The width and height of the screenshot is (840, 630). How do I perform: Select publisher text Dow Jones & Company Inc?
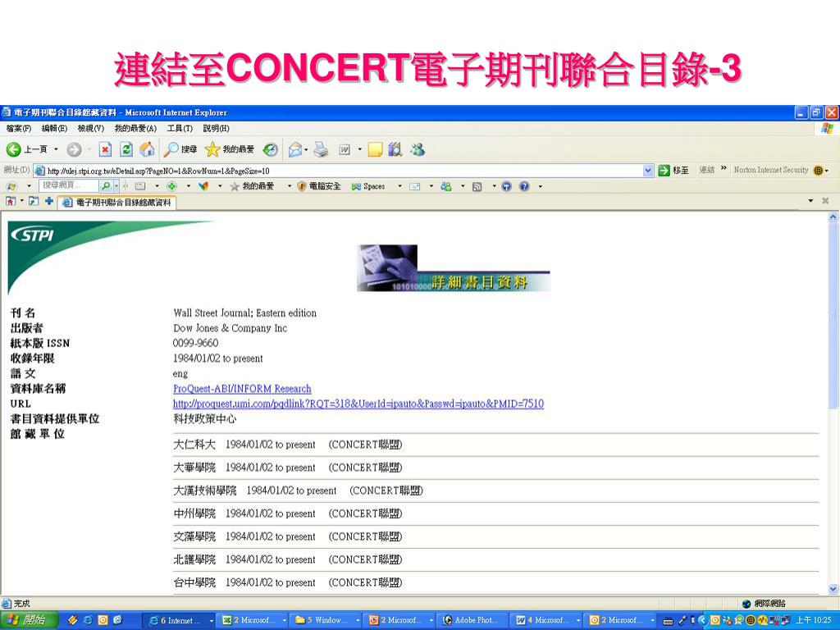[x=231, y=328]
